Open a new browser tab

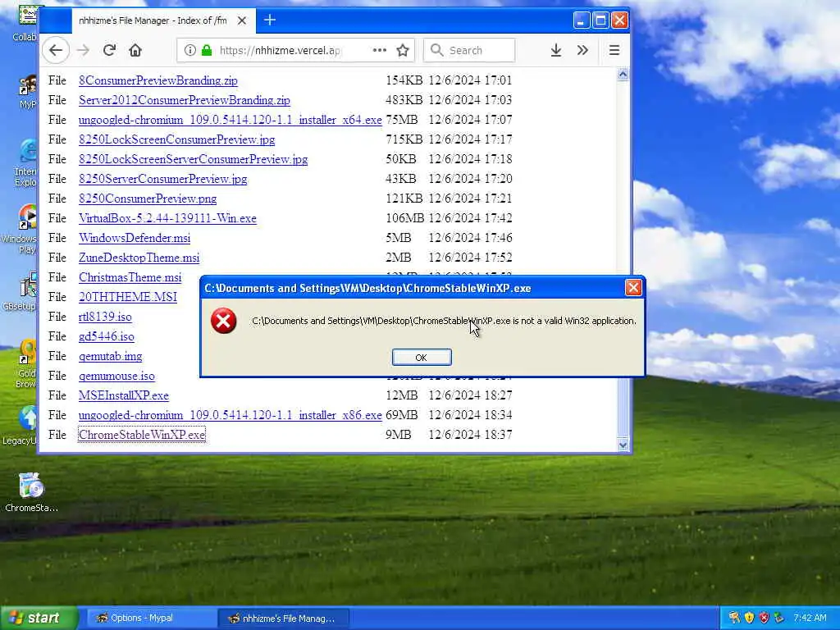(270, 21)
